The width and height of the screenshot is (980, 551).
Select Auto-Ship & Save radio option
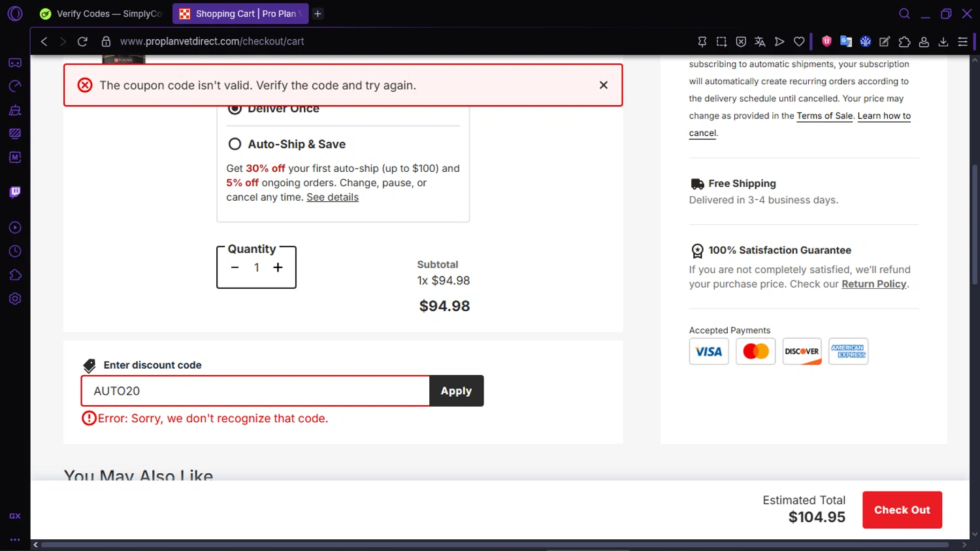coord(235,144)
